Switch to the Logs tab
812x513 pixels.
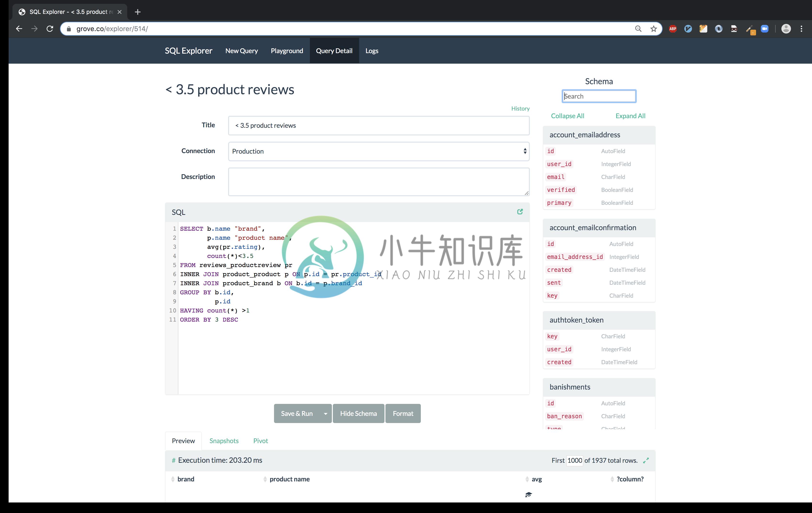(x=372, y=51)
